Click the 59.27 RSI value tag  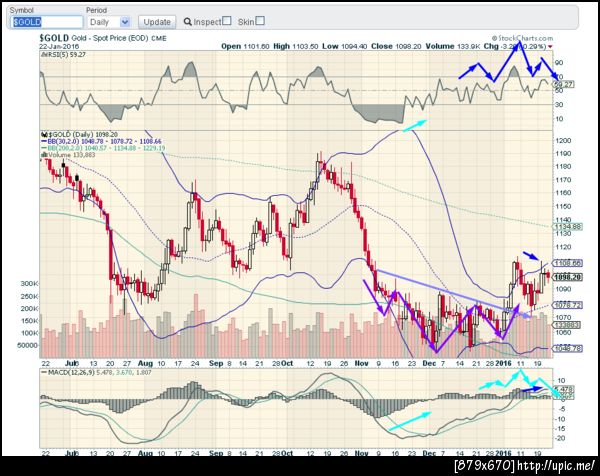click(x=564, y=84)
